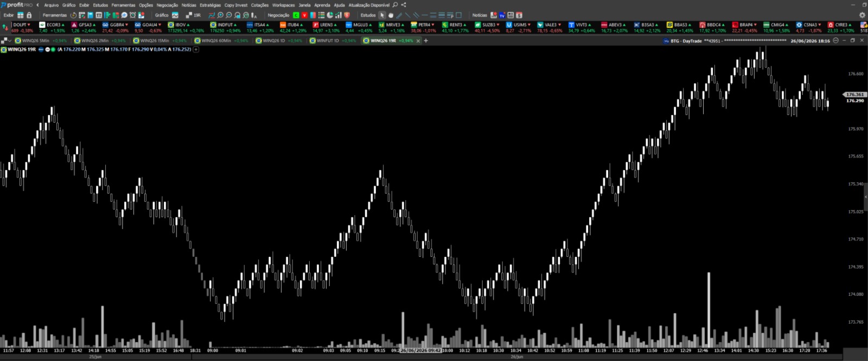Click the order book list icon in Negociação
The width and height of the screenshot is (868, 361).
click(x=322, y=15)
